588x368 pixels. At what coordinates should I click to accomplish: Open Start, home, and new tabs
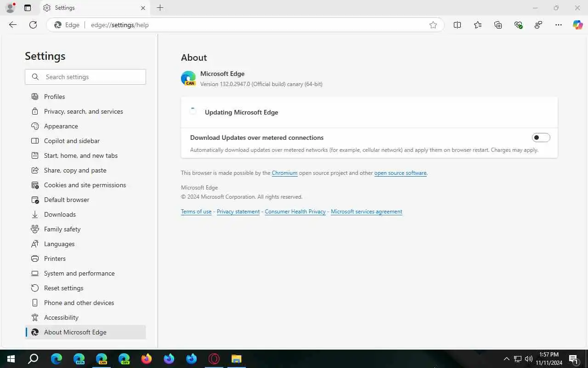[x=85, y=155]
